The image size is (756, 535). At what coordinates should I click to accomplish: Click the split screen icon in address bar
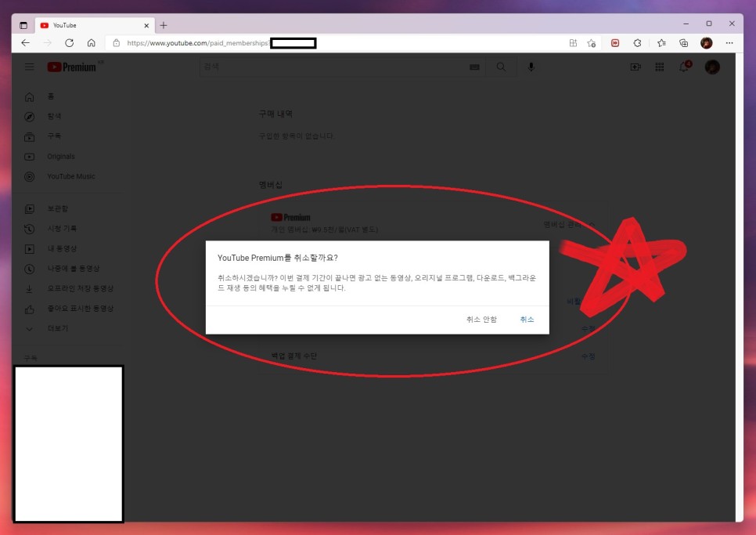pos(573,43)
